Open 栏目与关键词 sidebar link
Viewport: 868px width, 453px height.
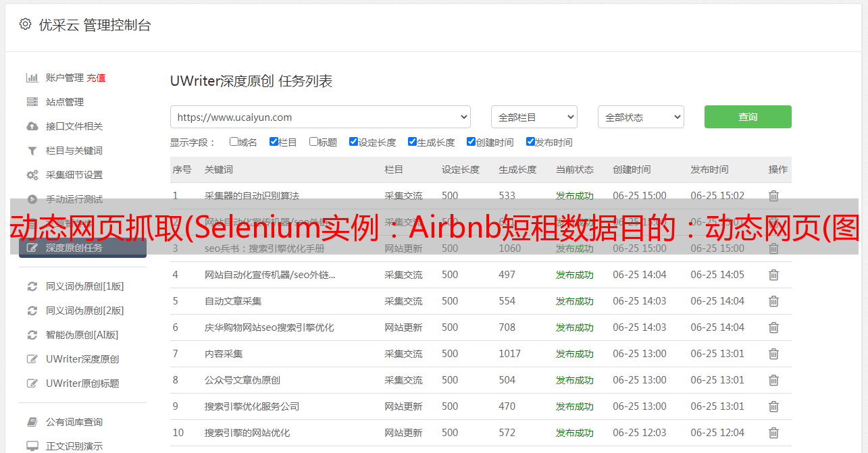74,151
